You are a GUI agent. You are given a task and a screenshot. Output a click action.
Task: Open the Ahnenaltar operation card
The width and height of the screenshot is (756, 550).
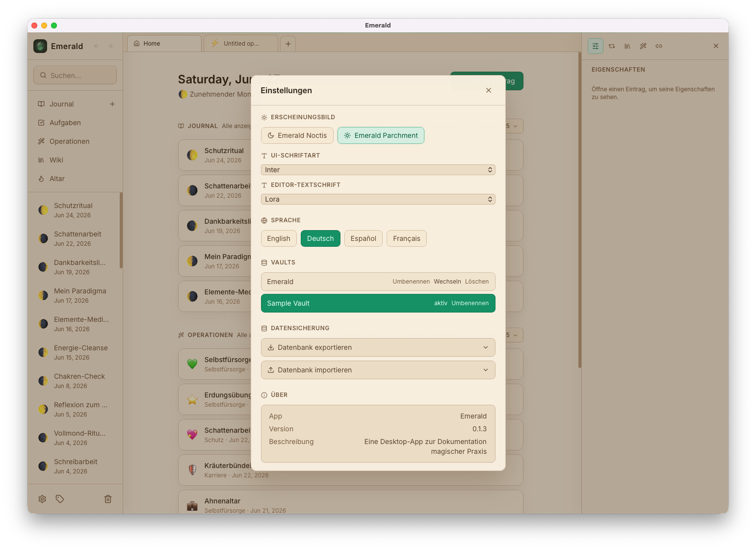[x=350, y=502]
